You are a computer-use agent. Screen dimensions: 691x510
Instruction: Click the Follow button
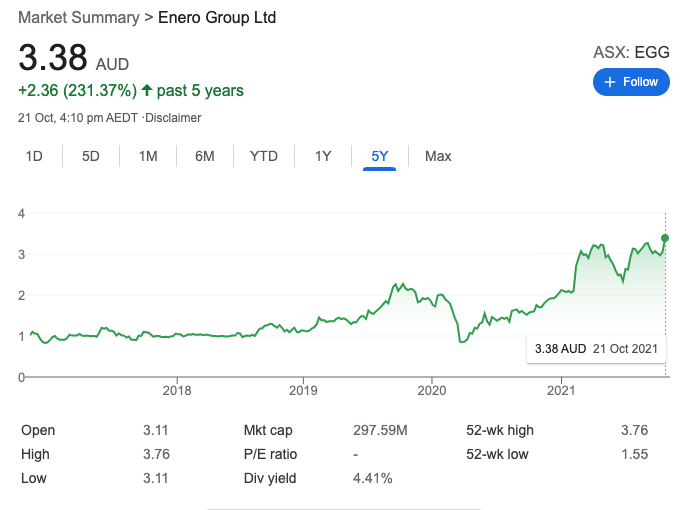coord(631,82)
